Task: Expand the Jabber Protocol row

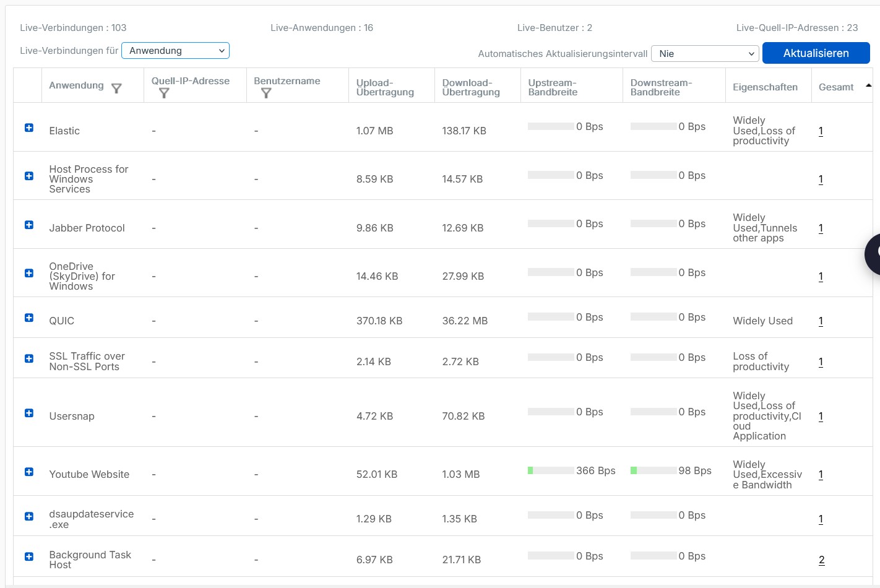Action: click(29, 225)
